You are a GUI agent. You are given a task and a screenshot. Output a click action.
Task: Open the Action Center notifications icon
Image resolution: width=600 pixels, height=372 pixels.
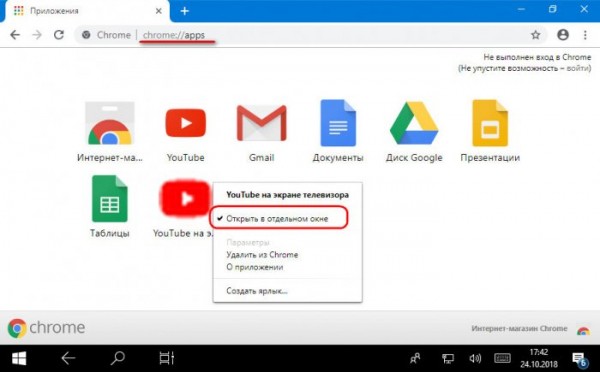(579, 359)
